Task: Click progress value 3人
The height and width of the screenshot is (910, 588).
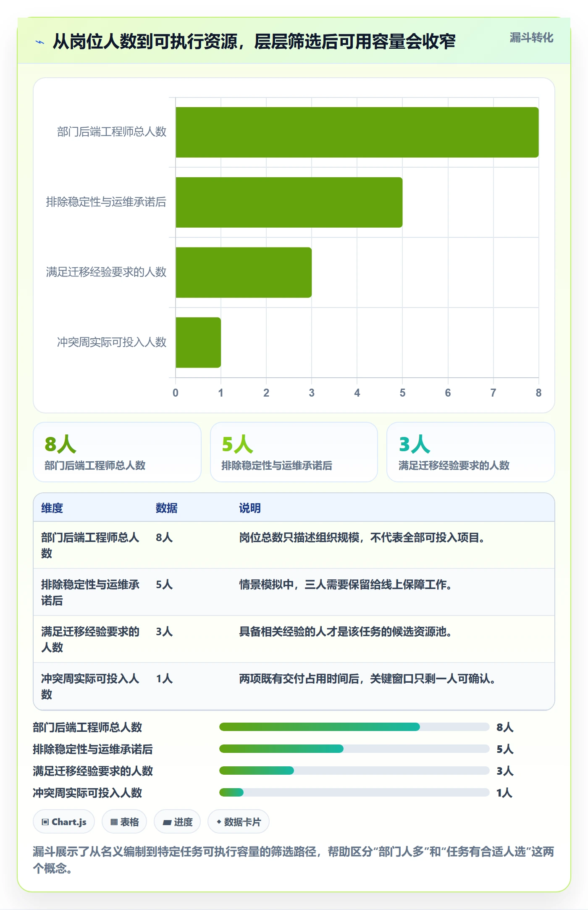Action: pyautogui.click(x=505, y=771)
